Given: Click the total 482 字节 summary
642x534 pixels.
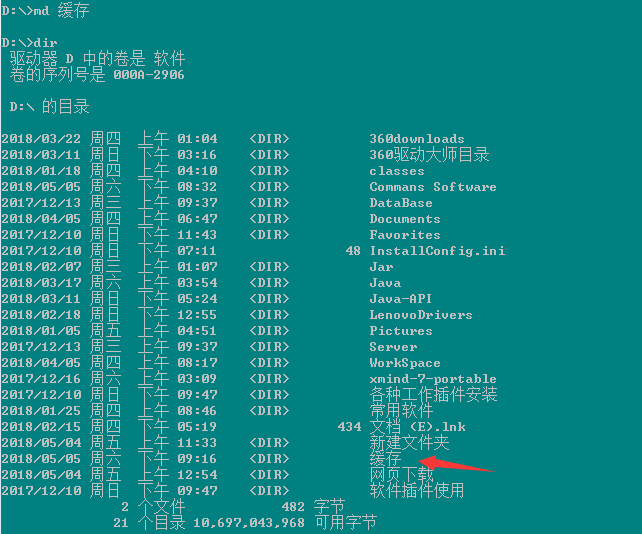Looking at the screenshot, I should tap(313, 507).
